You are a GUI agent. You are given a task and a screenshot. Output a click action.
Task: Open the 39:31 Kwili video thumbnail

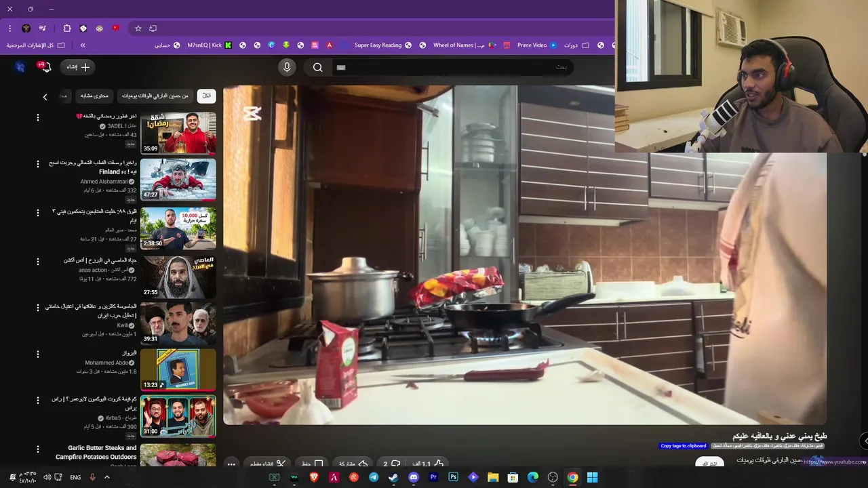178,323
